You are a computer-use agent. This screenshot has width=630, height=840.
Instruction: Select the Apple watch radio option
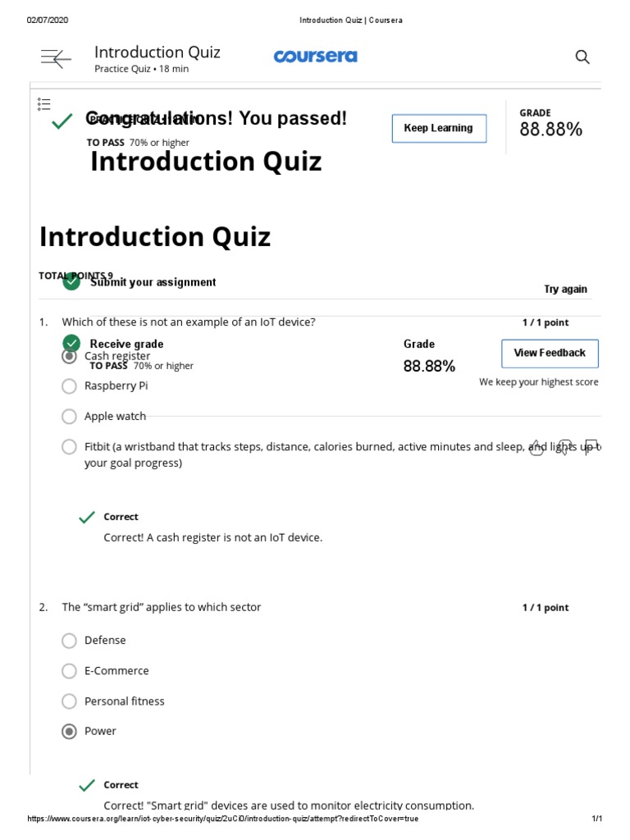[x=70, y=417]
